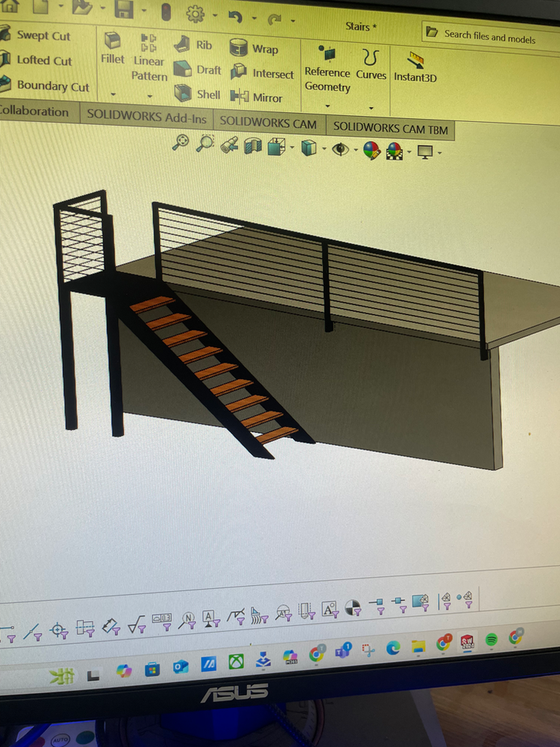560x747 pixels.
Task: Open the SOLIDWORKS Add-Ins tab
Action: click(x=147, y=116)
